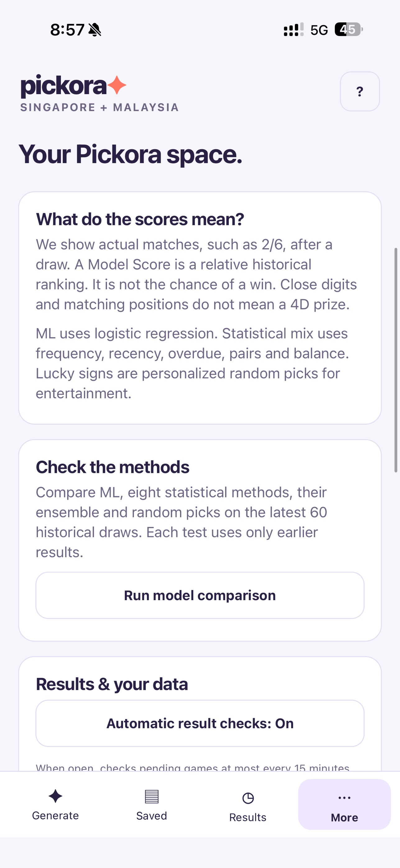The image size is (400, 868).
Task: Tap the battery indicator in status bar
Action: tap(348, 29)
